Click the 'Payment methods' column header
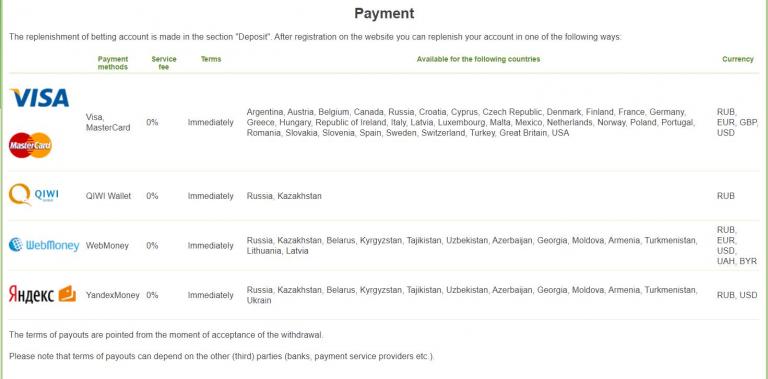768x379 pixels. point(113,63)
